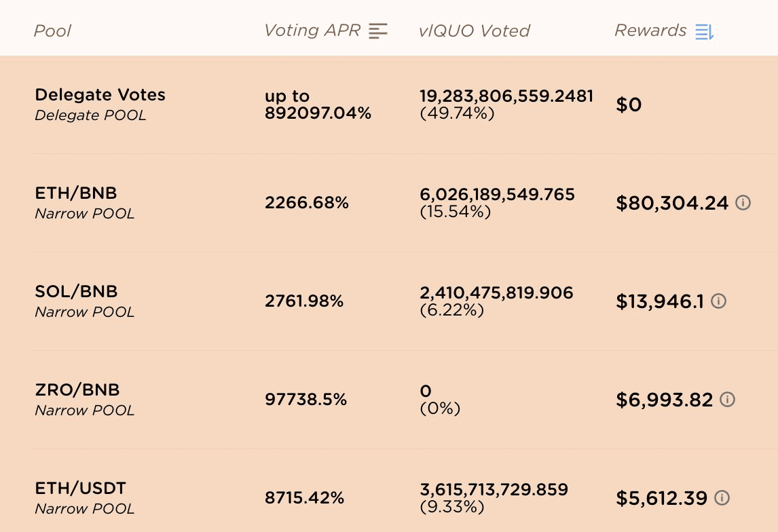Click the $0 Delegate Votes reward
Screen dimensions: 778x532
(x=629, y=104)
